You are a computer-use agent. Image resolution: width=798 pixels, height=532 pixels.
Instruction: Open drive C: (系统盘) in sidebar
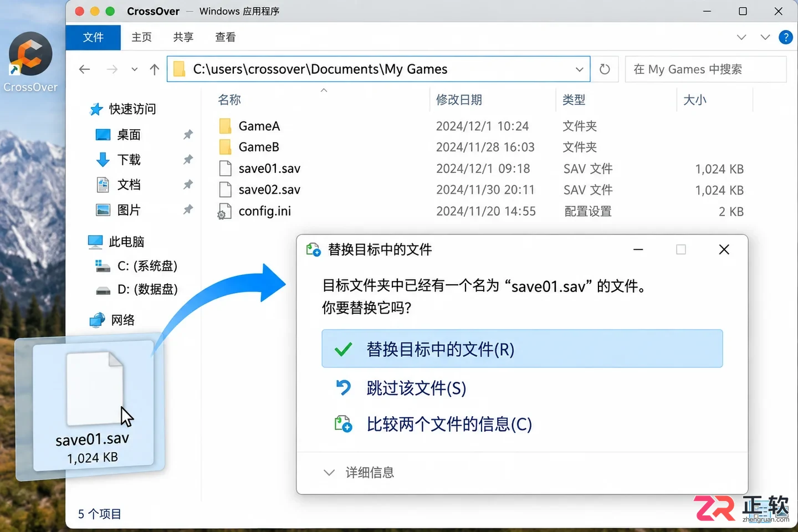[x=137, y=266]
